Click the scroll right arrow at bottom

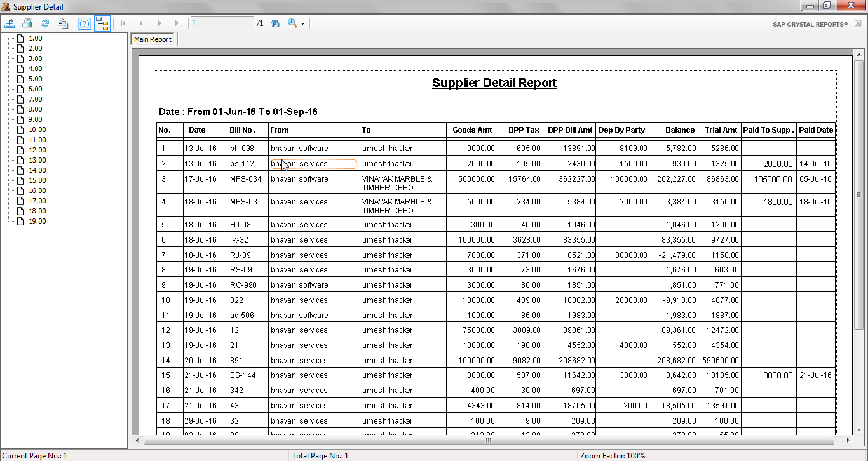coord(849,440)
